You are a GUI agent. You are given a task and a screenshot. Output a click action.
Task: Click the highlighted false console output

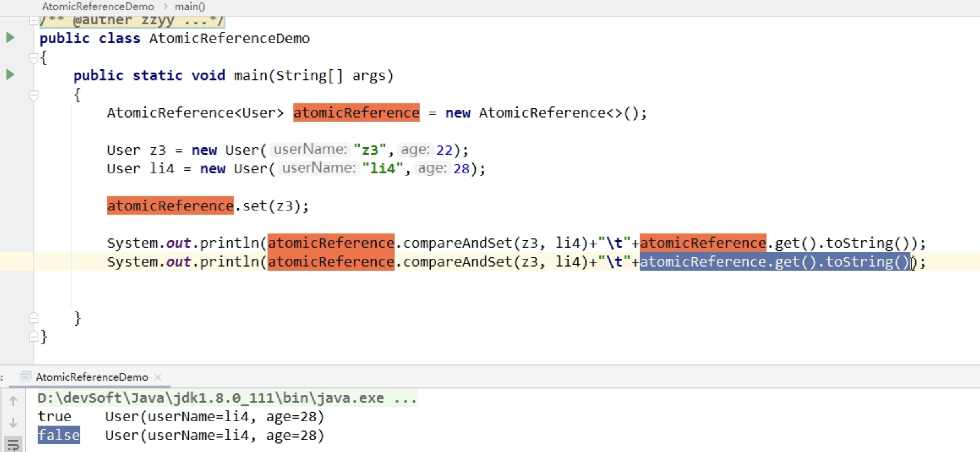[59, 435]
